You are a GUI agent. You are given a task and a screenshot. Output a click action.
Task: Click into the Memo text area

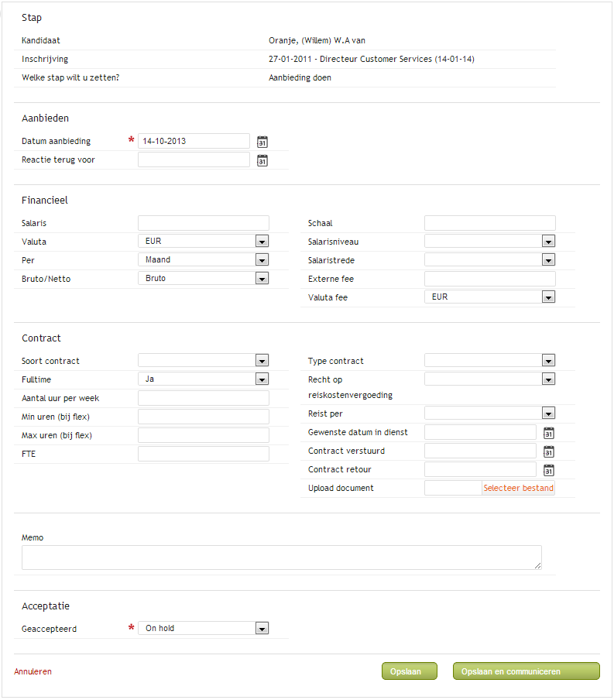click(x=282, y=558)
